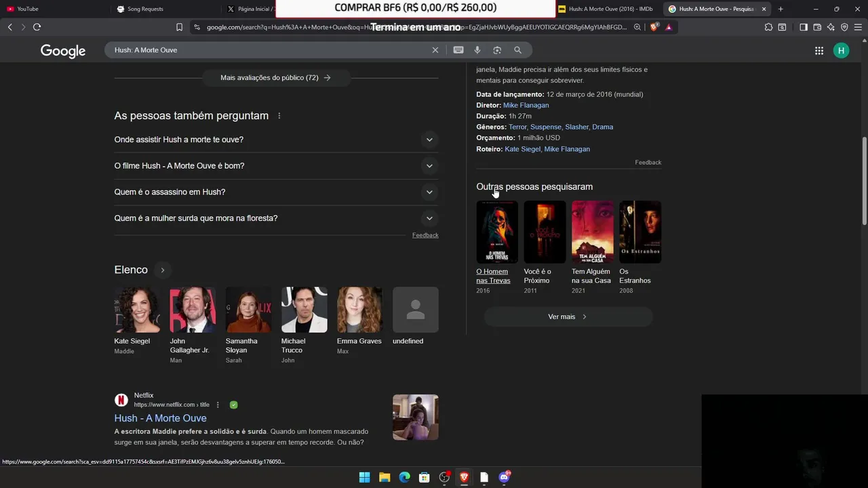Open Tem Alguém na sua Casa poster
The image size is (868, 488).
[593, 232]
